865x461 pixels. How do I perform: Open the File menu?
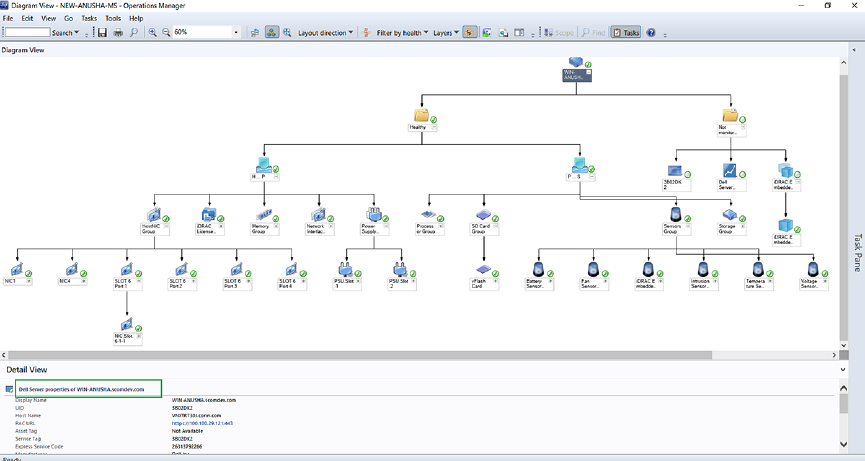click(x=8, y=18)
